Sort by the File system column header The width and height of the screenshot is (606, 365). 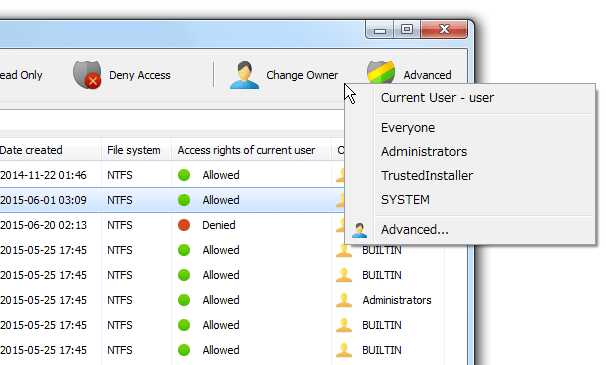point(134,150)
